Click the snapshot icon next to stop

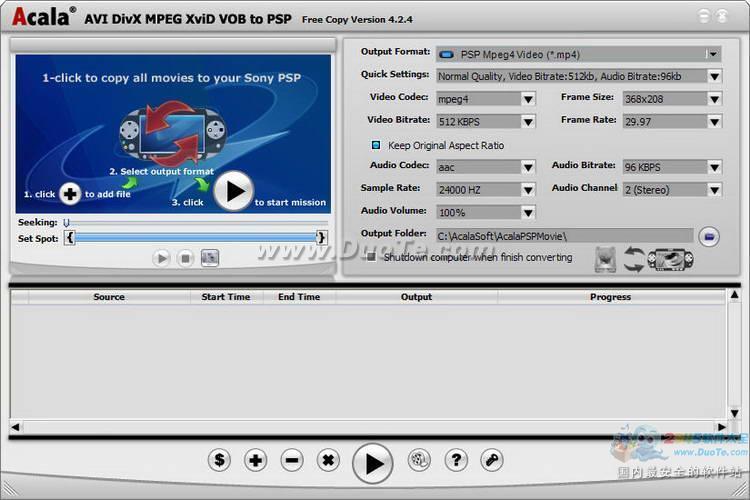pos(210,258)
